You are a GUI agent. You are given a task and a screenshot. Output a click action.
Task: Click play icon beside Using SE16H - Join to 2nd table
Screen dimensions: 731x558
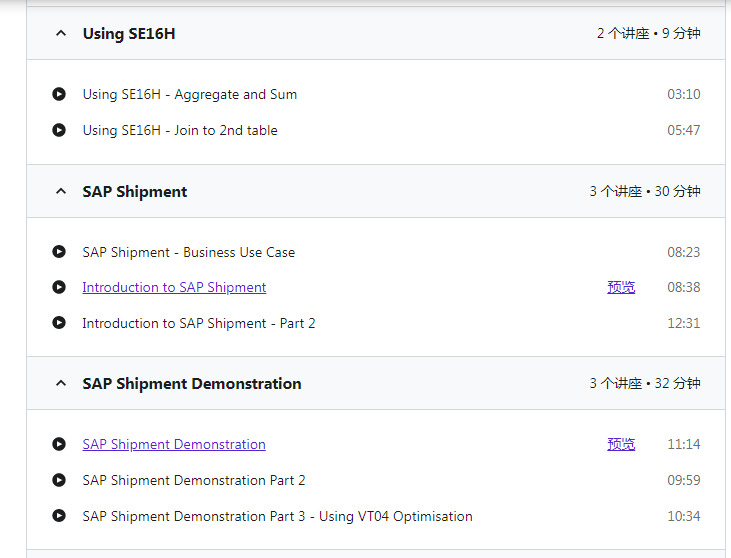tap(59, 130)
